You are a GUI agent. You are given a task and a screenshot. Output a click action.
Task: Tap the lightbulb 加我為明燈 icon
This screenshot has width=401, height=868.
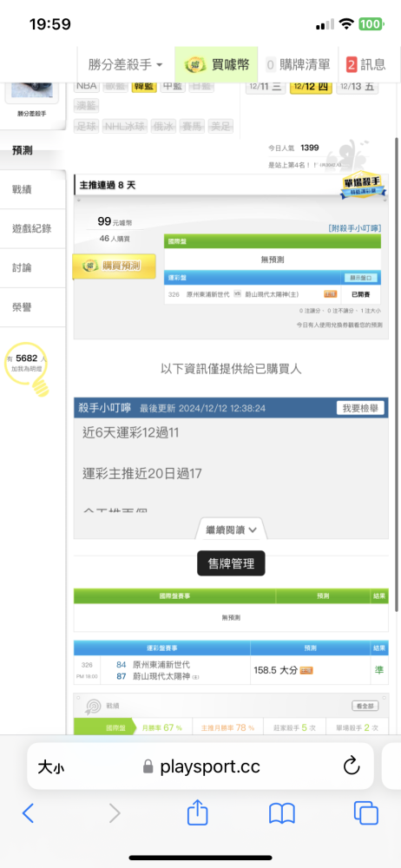pos(26,369)
